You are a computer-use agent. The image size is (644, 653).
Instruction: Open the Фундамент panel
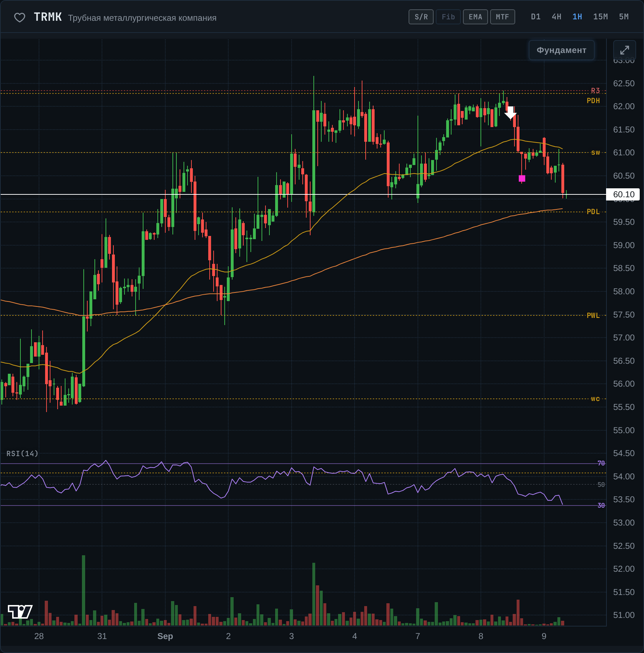click(x=561, y=50)
